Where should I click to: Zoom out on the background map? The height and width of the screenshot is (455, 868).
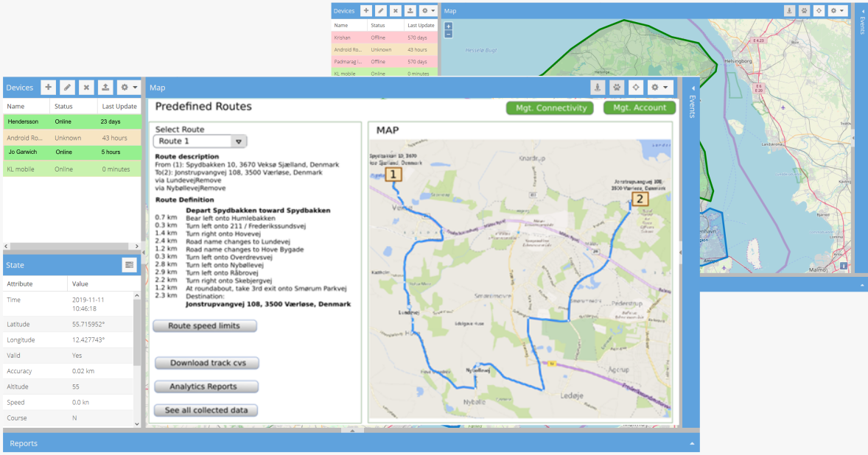(x=449, y=34)
